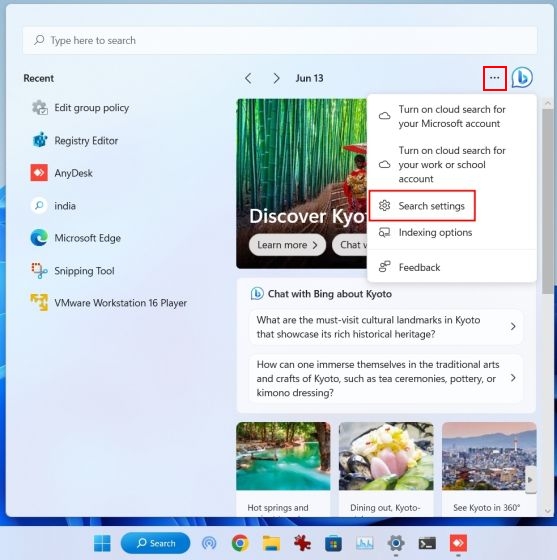
Task: Open the podcast-style taskbar icon next to Search
Action: [209, 544]
